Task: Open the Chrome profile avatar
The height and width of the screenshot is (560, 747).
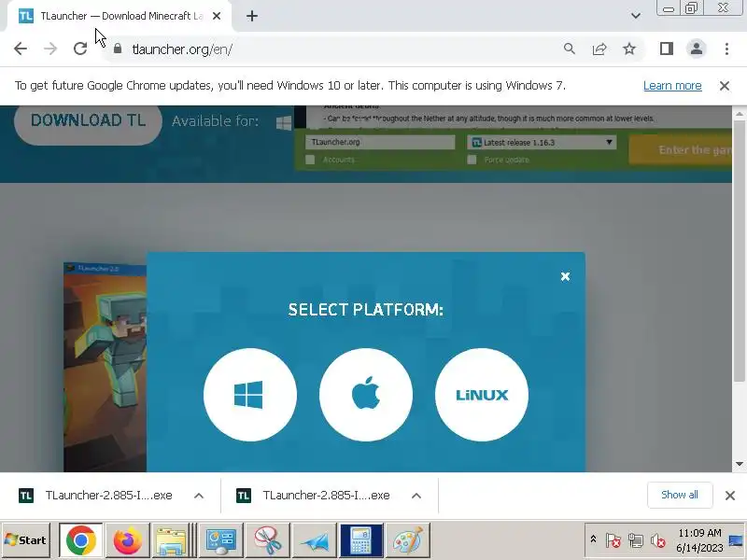Action: (697, 49)
